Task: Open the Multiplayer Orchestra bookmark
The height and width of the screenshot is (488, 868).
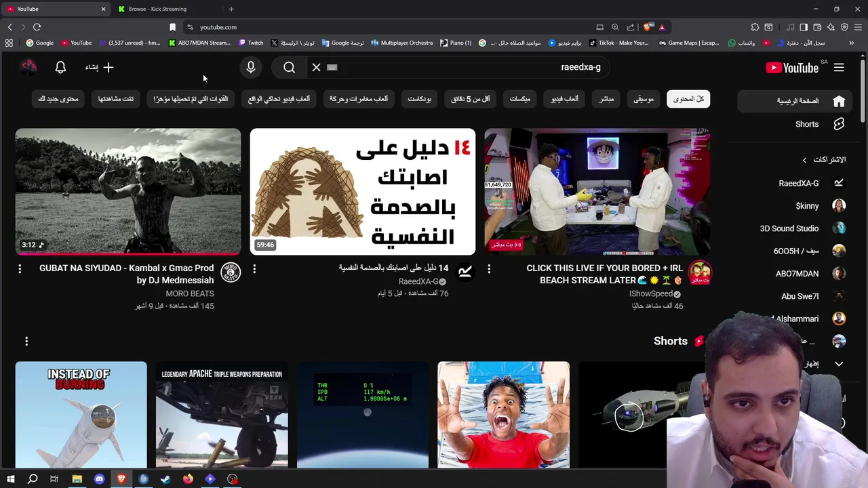Action: (x=401, y=43)
